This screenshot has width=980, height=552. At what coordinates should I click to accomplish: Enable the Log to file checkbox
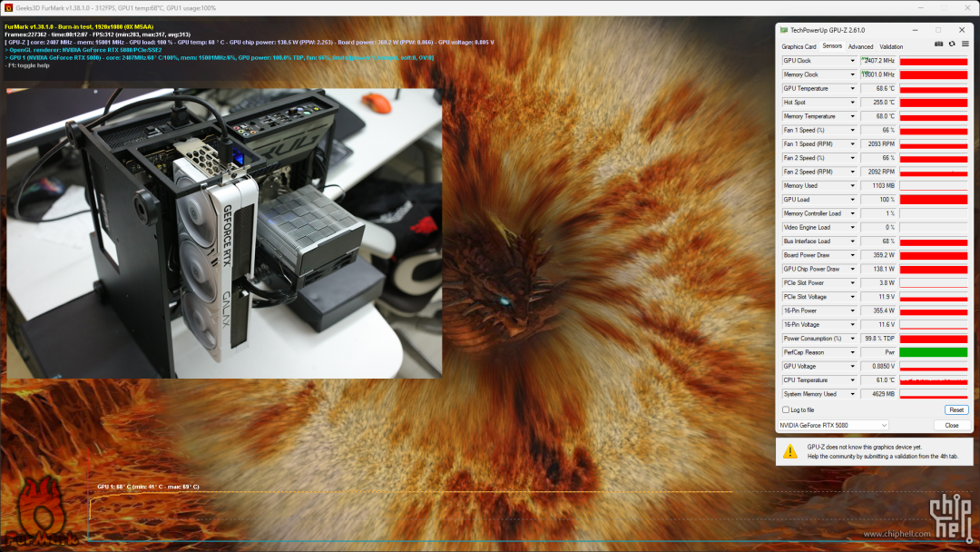(786, 410)
